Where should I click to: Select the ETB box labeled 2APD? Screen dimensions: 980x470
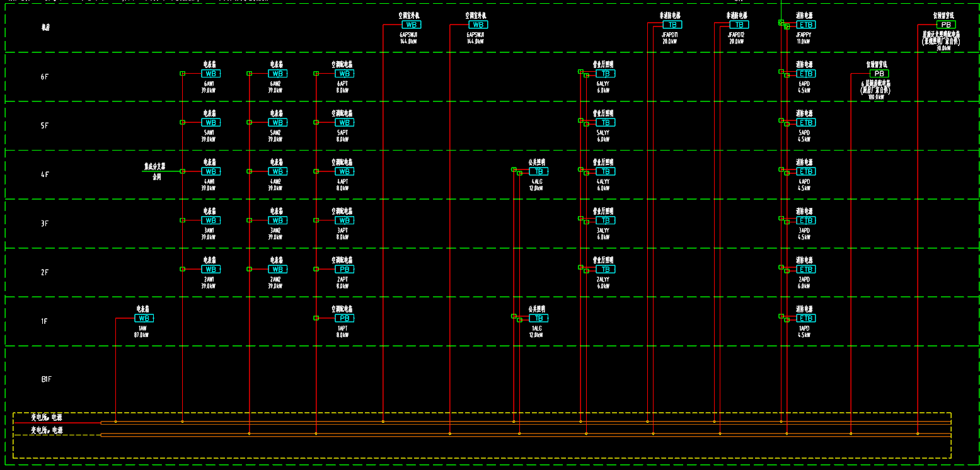(806, 269)
